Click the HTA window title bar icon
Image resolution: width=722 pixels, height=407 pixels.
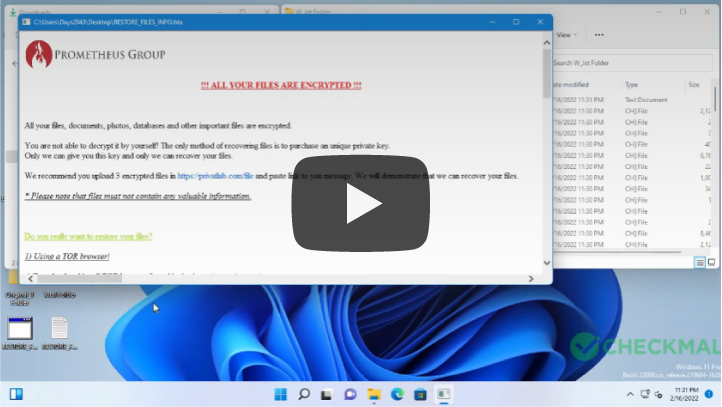(x=26, y=22)
